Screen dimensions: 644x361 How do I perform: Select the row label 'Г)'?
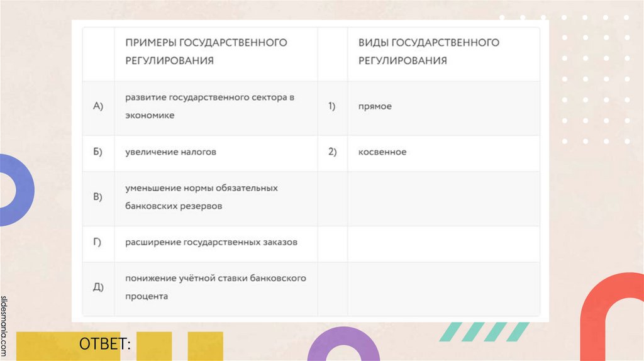tap(97, 242)
